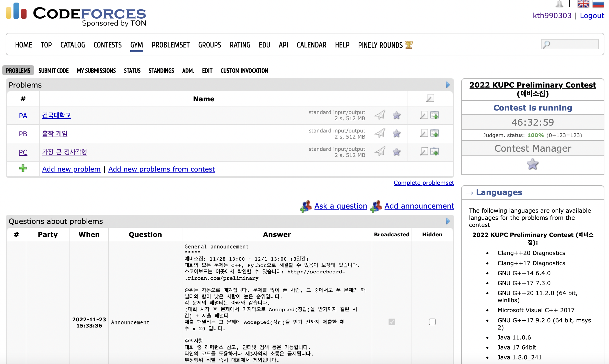This screenshot has height=364, width=609.
Task: Click the edit pencil icon for problem PC
Action: pos(424,152)
